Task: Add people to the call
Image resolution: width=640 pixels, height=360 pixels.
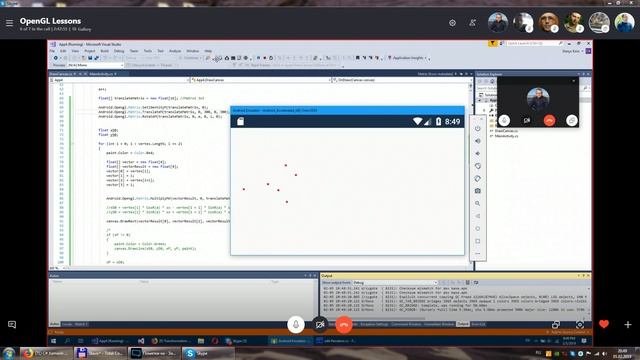Action: click(x=472, y=23)
